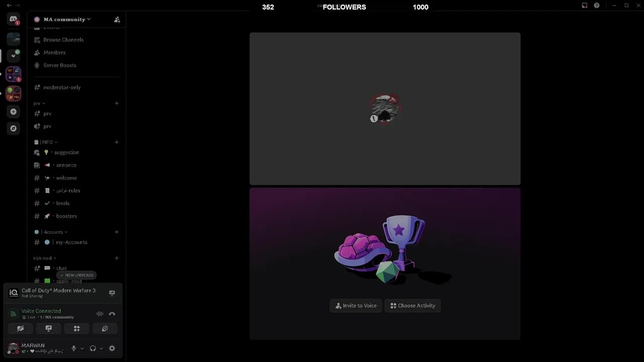
Task: Open Discover servers compass icon
Action: [14, 128]
